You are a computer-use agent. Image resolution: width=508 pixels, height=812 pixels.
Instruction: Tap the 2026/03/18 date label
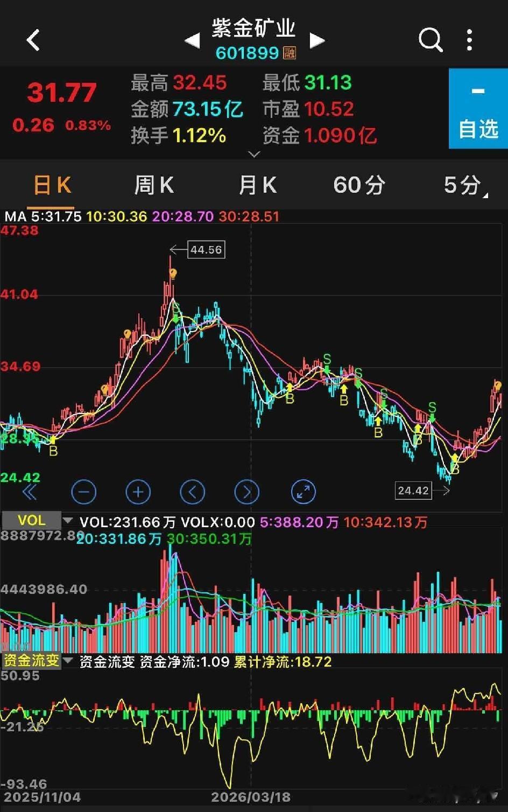pos(251,797)
